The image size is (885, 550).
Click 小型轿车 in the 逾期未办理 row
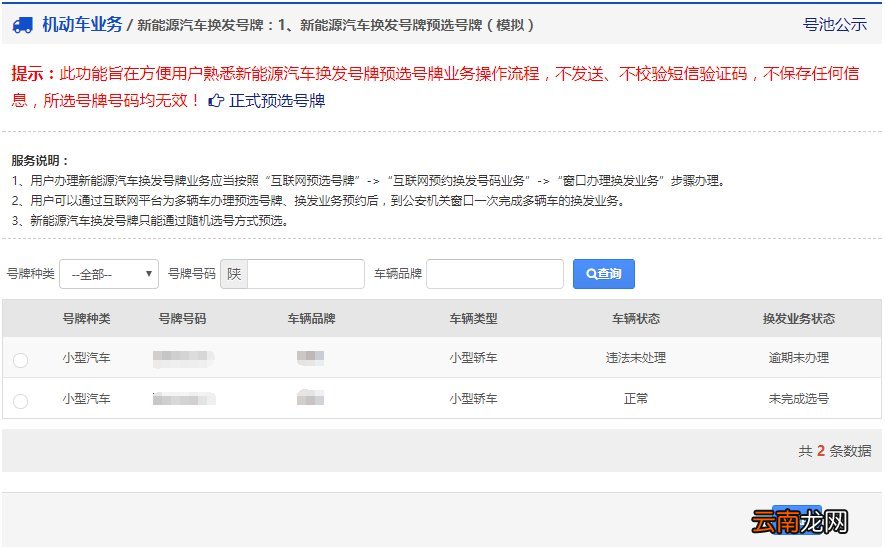click(x=474, y=357)
